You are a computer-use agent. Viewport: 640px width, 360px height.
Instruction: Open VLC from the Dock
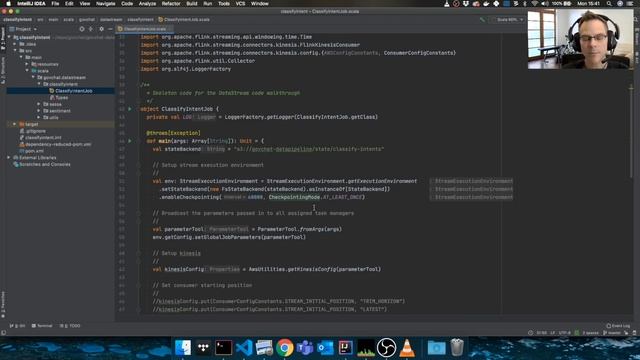pyautogui.click(x=407, y=348)
